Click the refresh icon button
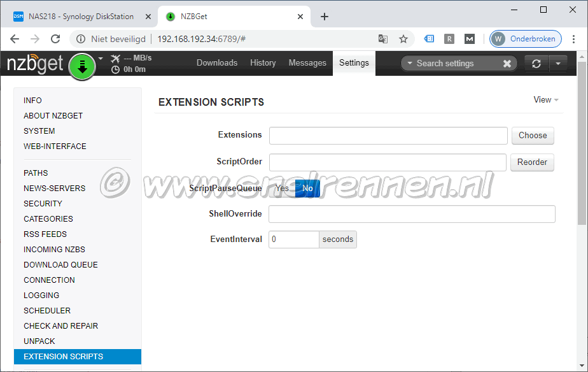Viewport: 588px width, 372px height. pos(536,64)
